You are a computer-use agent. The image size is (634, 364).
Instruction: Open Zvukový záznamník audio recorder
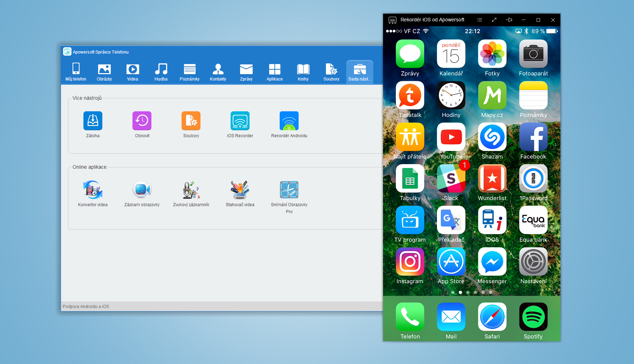pos(191,190)
